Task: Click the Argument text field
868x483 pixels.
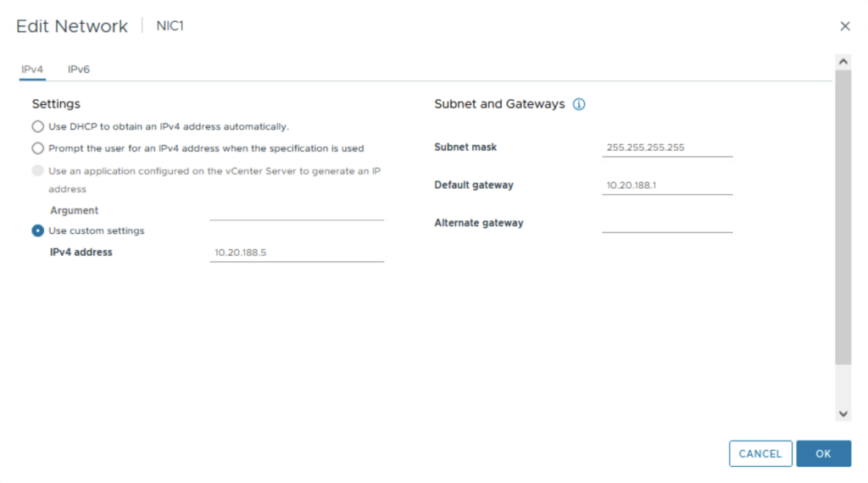Action: pos(297,210)
